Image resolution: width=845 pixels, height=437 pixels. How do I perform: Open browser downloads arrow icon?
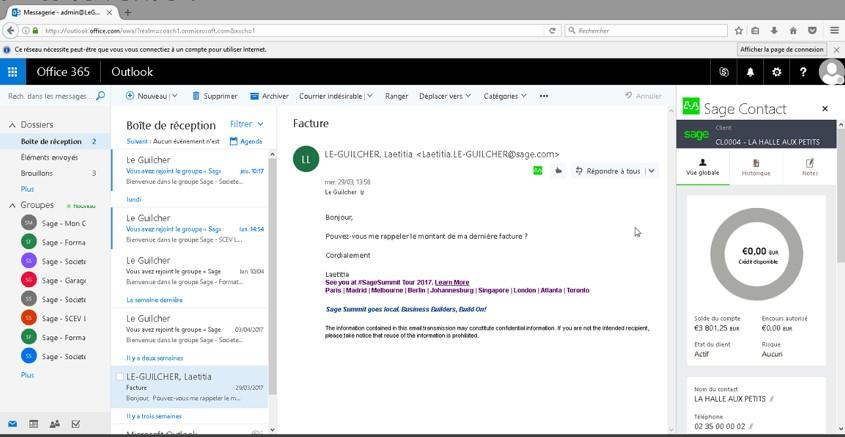(774, 31)
